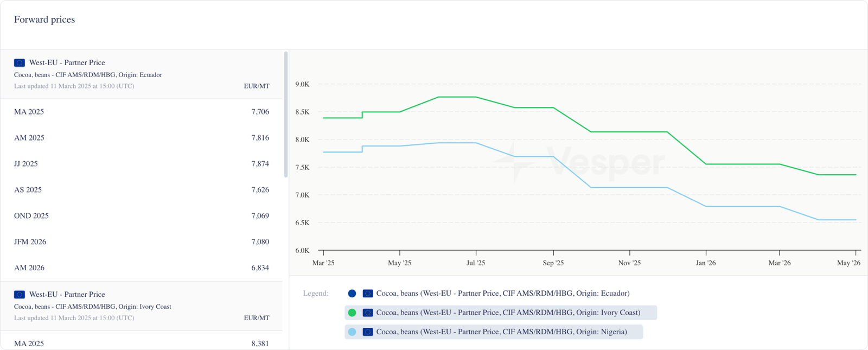Click the light blue Nigeria legend dot
The image size is (868, 350).
[352, 332]
